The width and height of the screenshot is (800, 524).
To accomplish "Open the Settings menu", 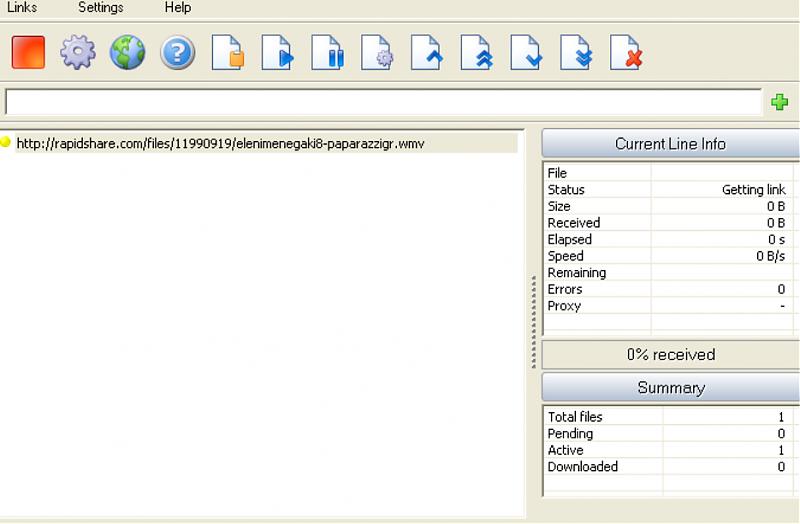I will (x=101, y=7).
